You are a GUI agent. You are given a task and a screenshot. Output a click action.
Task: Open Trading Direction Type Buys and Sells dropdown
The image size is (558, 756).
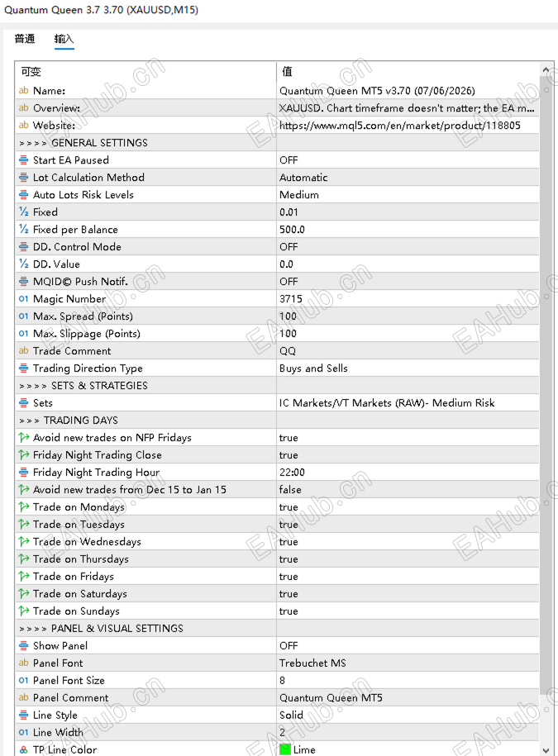[x=408, y=368]
